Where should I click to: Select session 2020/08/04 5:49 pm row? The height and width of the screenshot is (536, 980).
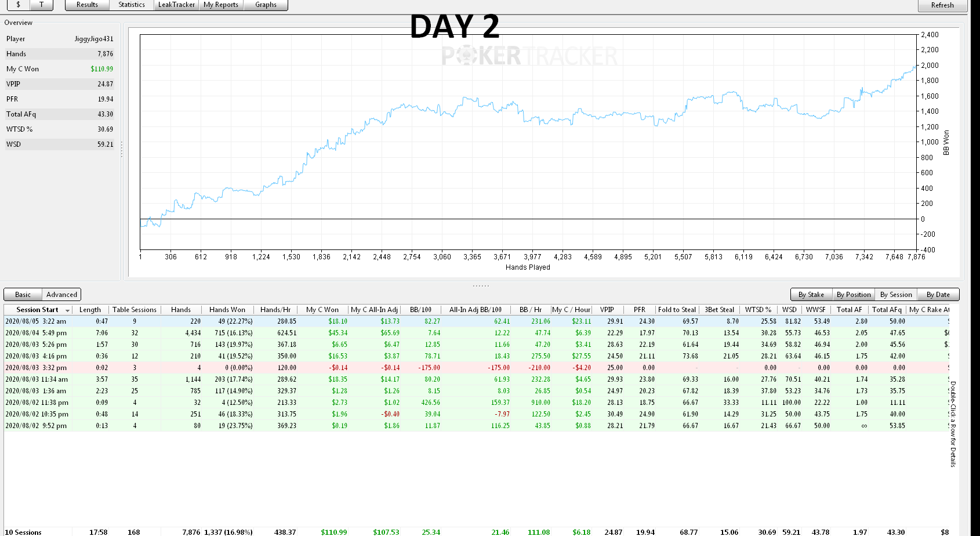pos(477,332)
